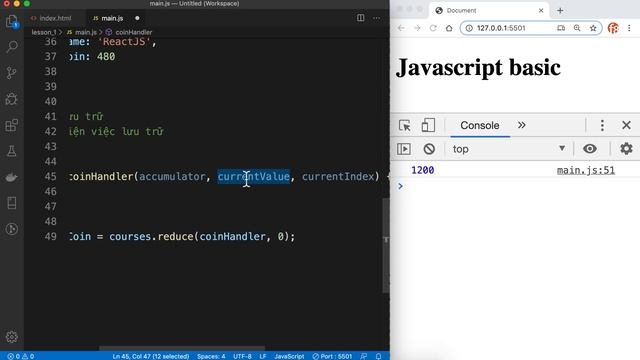Open Go to Line from Ln 45 status
Viewport: 640px width, 360px height.
coord(151,356)
